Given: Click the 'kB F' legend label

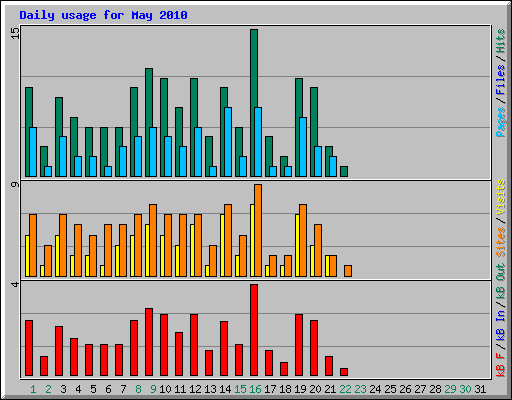Looking at the screenshot, I should [x=501, y=364].
